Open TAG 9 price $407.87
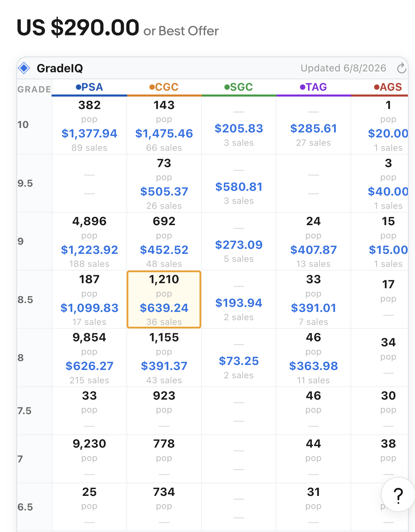 pyautogui.click(x=313, y=250)
